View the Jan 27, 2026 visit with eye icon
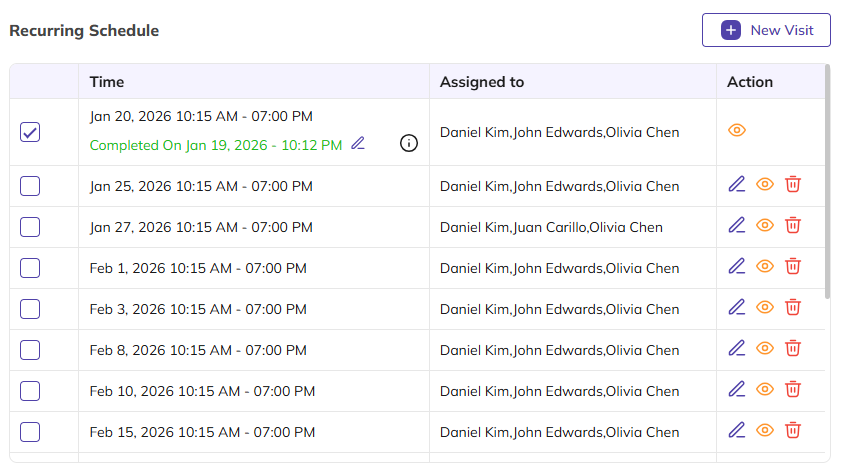The height and width of the screenshot is (470, 842). [x=765, y=225]
